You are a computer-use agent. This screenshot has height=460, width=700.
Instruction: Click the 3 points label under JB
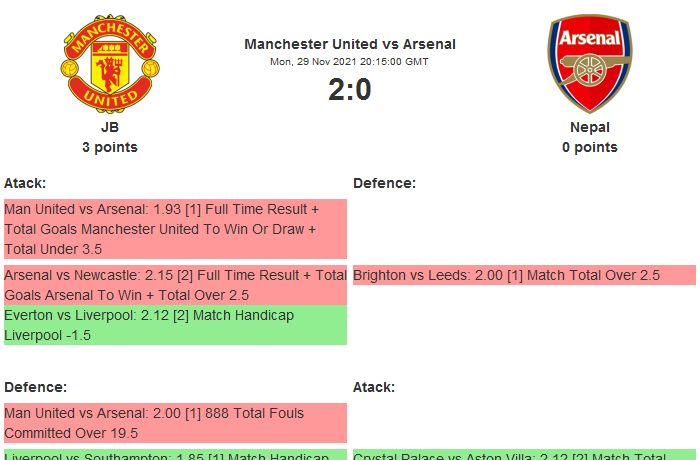pyautogui.click(x=110, y=147)
